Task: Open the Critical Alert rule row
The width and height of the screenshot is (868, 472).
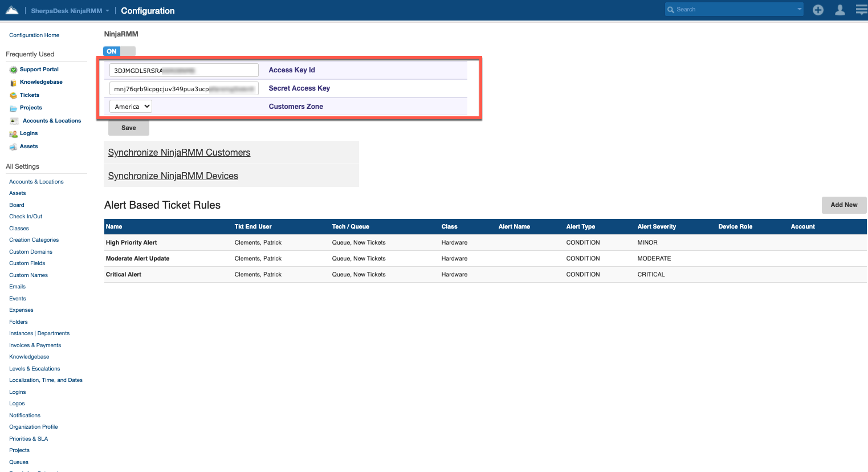Action: pyautogui.click(x=124, y=275)
